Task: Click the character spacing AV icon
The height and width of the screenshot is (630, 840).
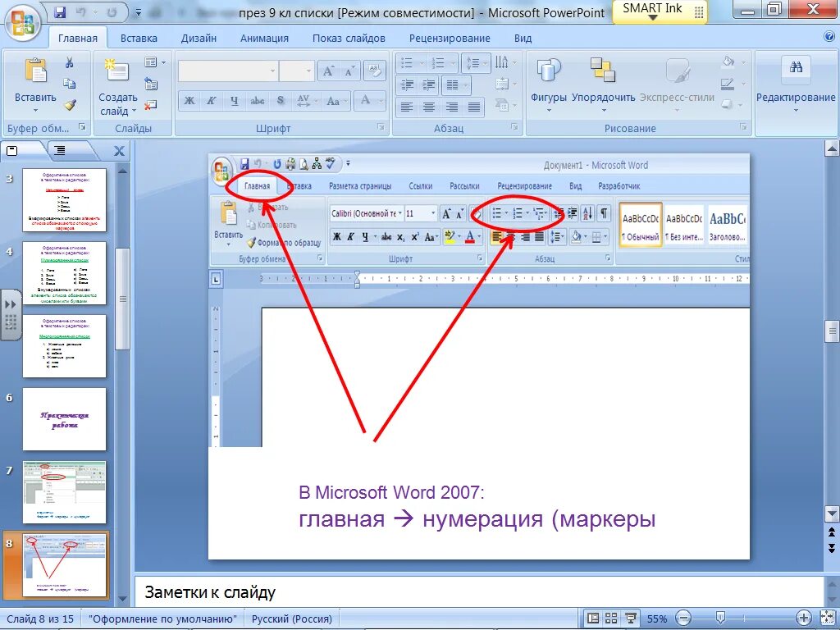Action: [x=304, y=100]
